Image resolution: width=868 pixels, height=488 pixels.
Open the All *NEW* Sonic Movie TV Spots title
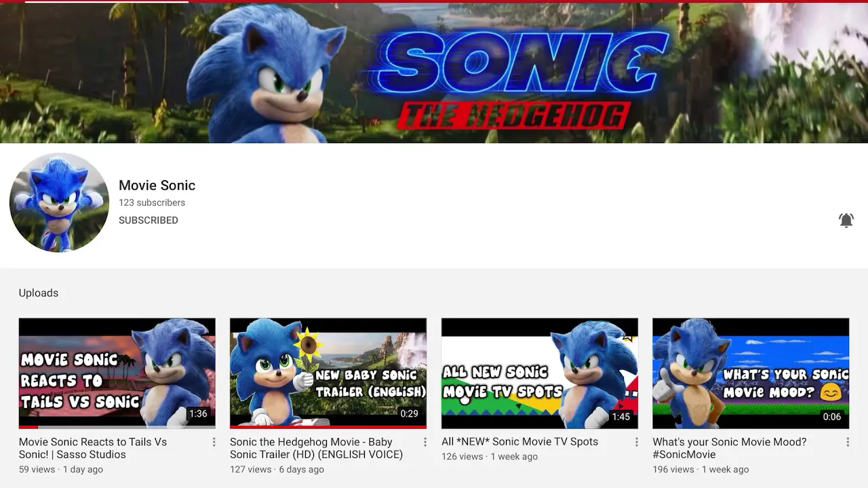coord(520,442)
